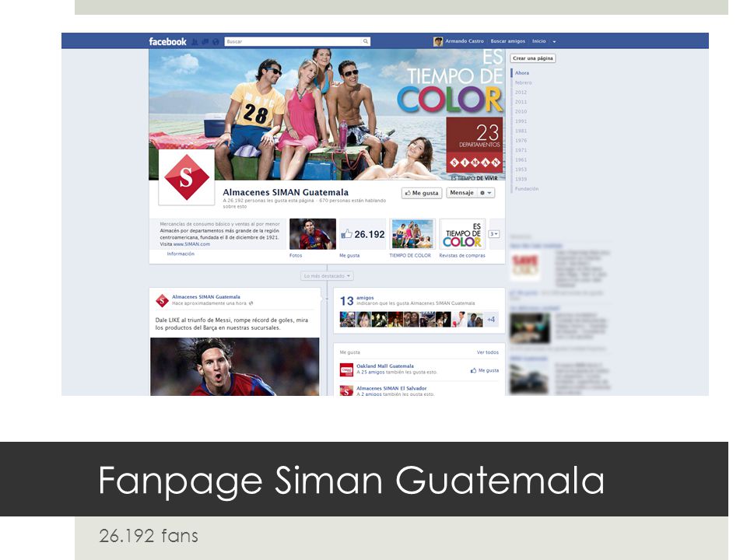Open www.SIMAN.com link
Viewport: 747px width, 560px height.
point(191,244)
